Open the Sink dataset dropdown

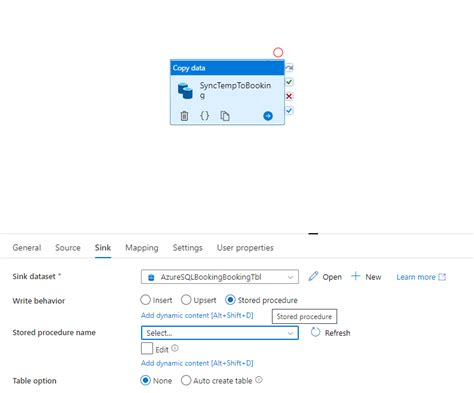(x=220, y=277)
